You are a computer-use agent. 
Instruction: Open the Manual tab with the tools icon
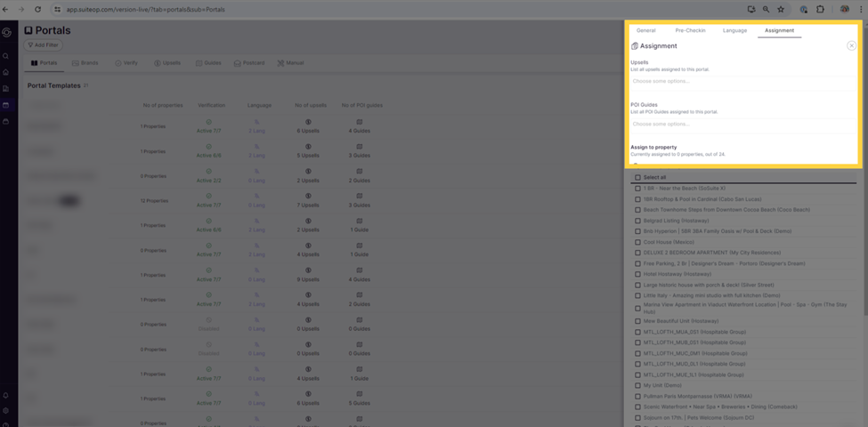pyautogui.click(x=291, y=63)
